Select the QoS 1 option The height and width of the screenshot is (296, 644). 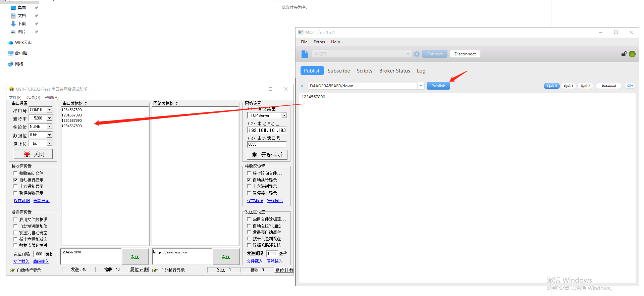[x=568, y=86]
